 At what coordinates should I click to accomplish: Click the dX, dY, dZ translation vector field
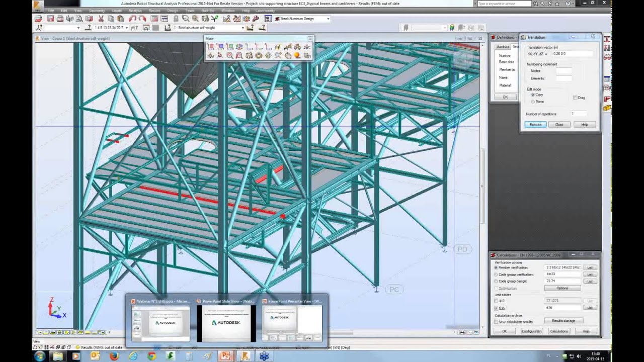click(x=573, y=54)
